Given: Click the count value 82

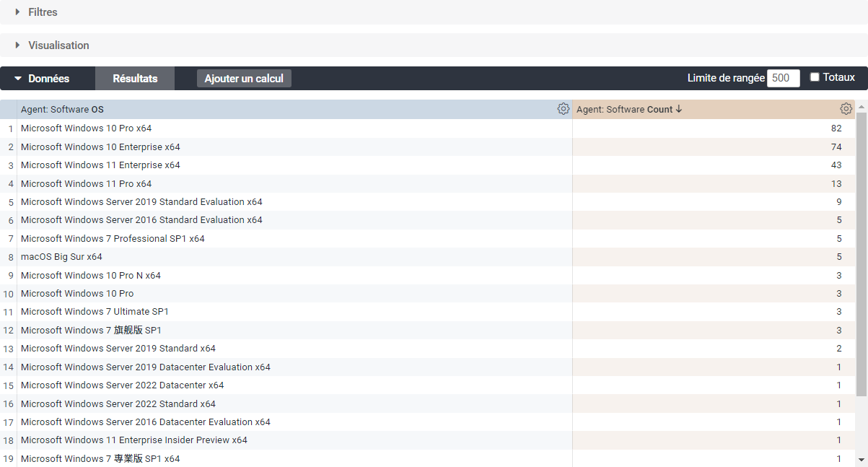Looking at the screenshot, I should (x=836, y=128).
